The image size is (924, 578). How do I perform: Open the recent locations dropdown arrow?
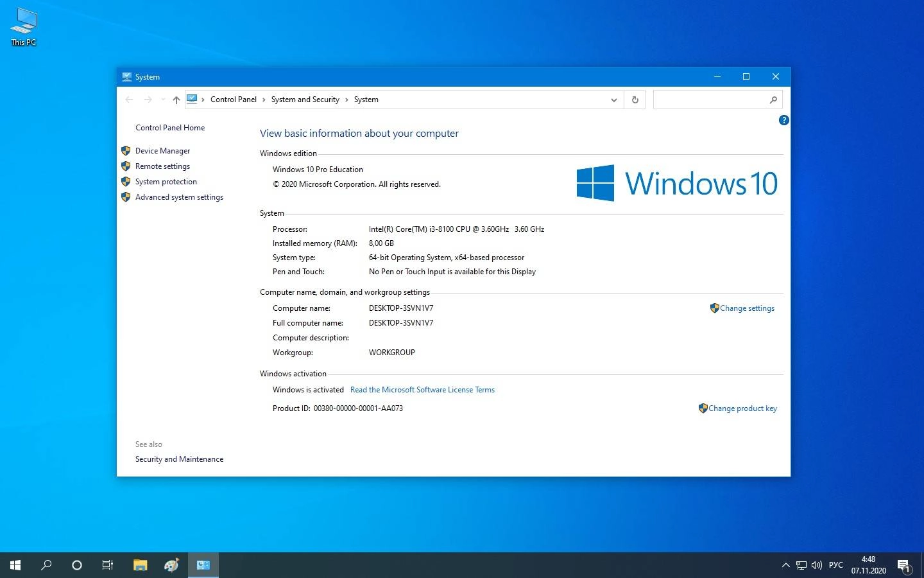(163, 100)
